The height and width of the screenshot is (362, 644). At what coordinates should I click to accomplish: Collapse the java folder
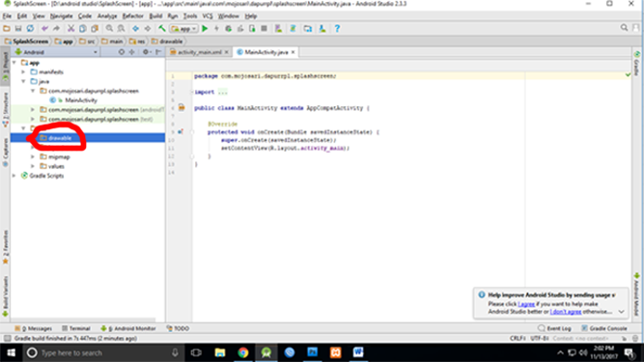coord(24,81)
